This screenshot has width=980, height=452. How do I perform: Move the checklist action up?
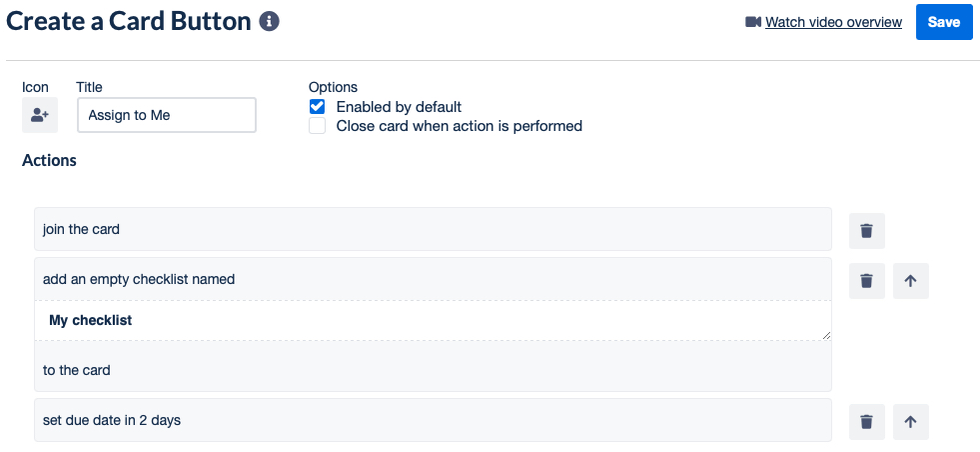pyautogui.click(x=910, y=281)
